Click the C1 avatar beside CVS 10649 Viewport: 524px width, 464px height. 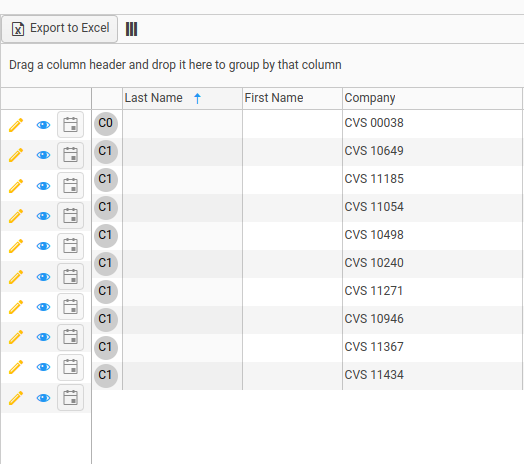(106, 152)
